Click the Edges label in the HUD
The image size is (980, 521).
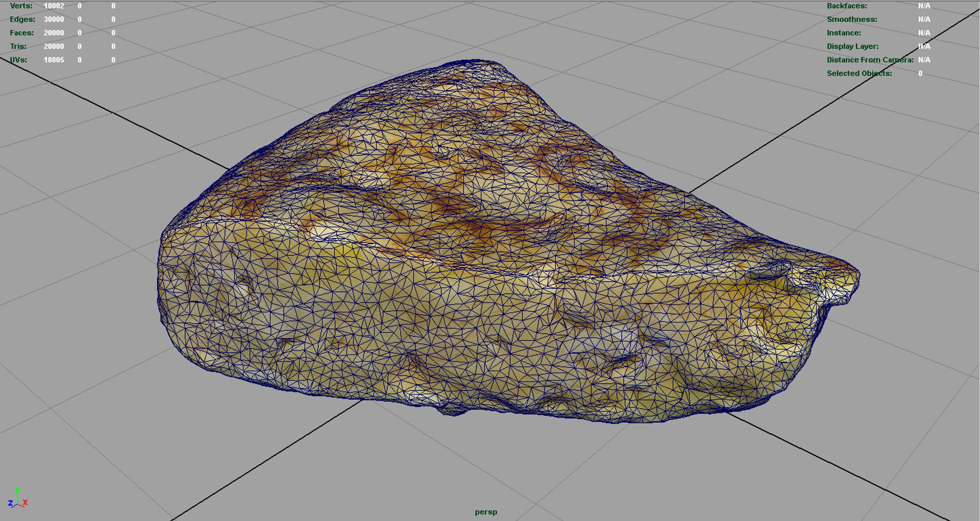pyautogui.click(x=22, y=19)
